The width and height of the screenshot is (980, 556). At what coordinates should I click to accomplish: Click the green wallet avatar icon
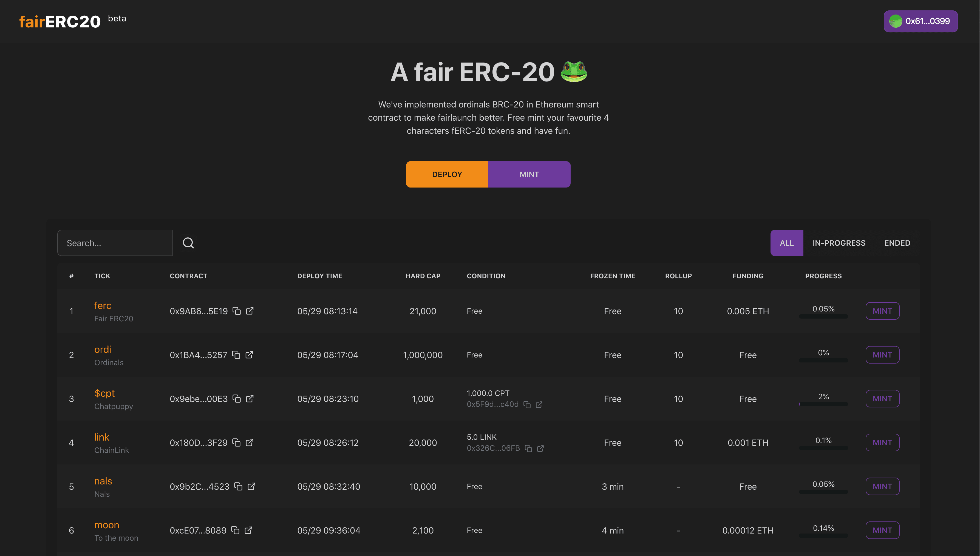896,21
